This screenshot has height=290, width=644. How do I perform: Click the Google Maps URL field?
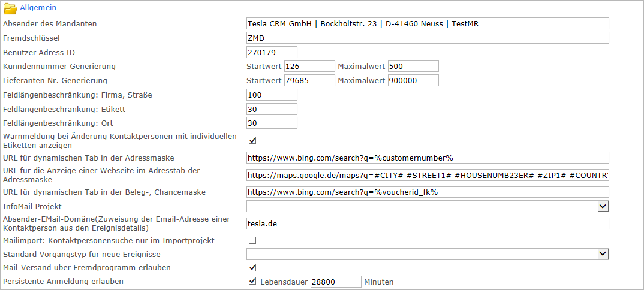[x=428, y=176]
